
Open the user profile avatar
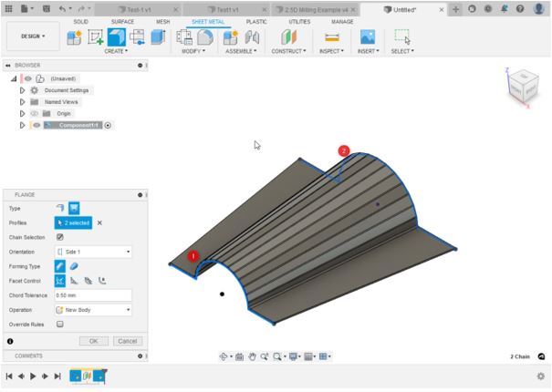(539, 9)
